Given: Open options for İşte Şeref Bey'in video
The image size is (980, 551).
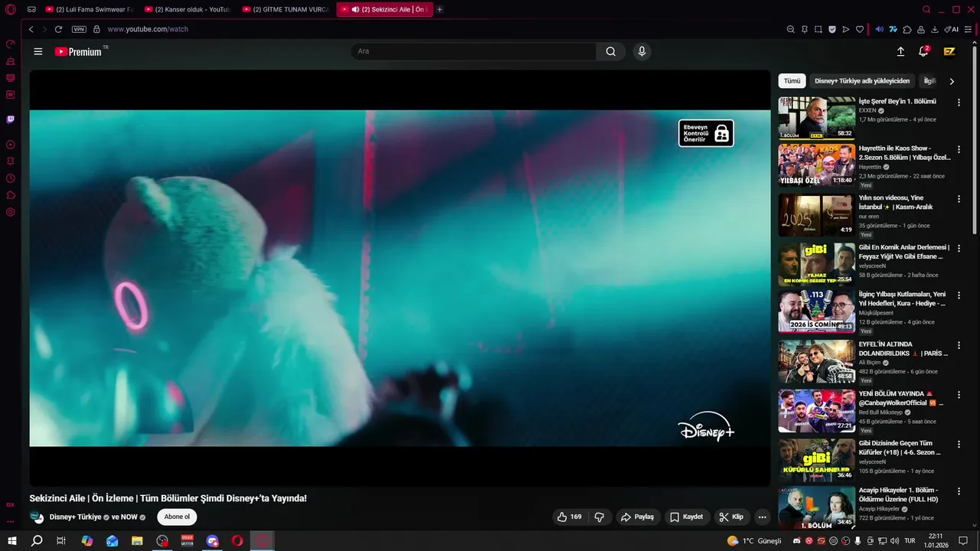Looking at the screenshot, I should click(959, 102).
